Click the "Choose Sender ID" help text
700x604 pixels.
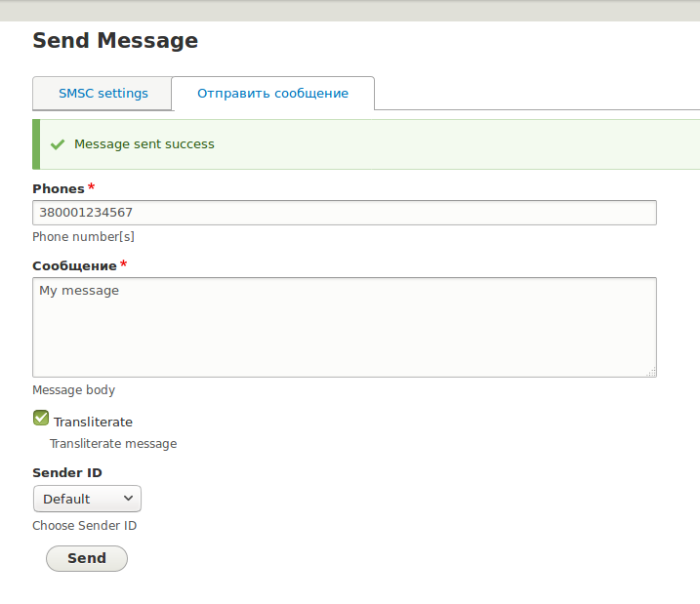click(84, 526)
